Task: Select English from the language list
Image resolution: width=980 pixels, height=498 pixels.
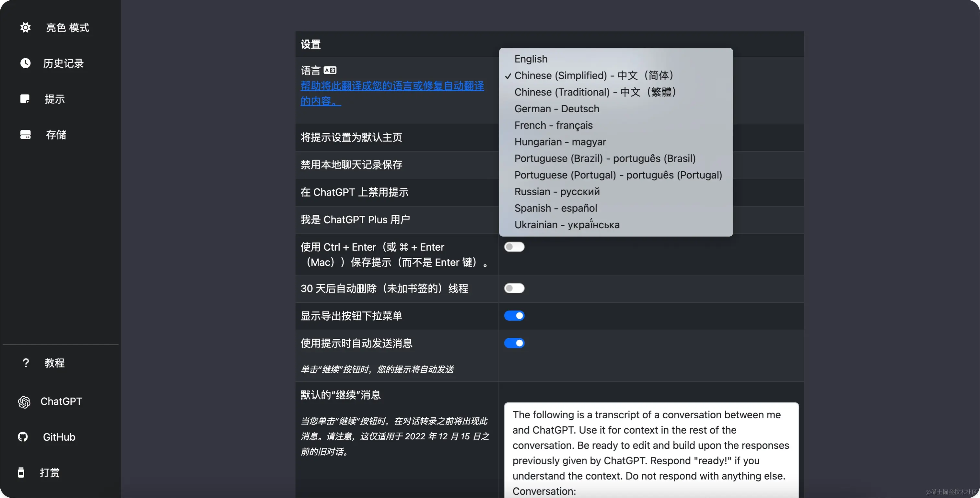Action: click(531, 59)
